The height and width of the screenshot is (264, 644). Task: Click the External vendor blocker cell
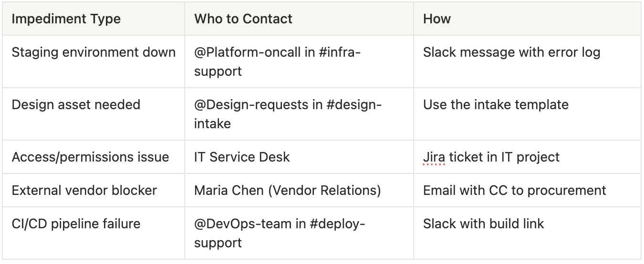[x=93, y=190]
